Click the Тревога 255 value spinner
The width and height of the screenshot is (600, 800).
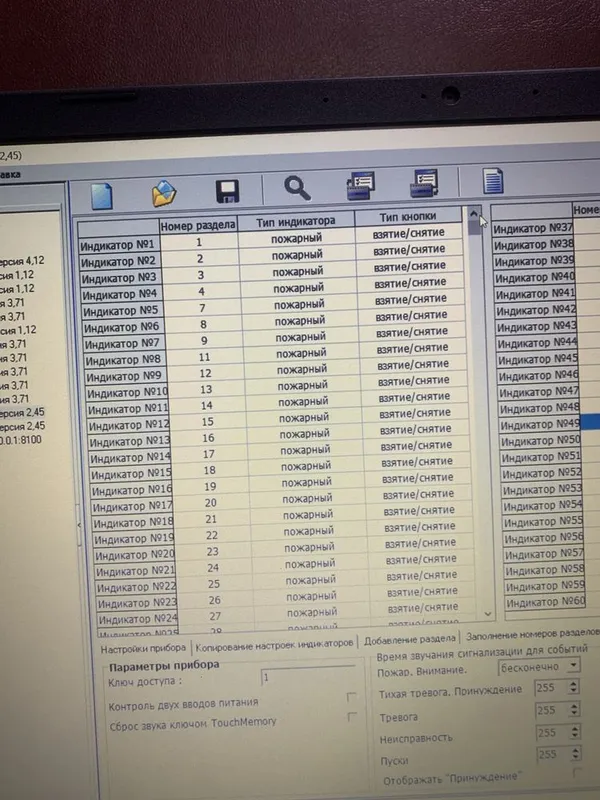[x=558, y=710]
